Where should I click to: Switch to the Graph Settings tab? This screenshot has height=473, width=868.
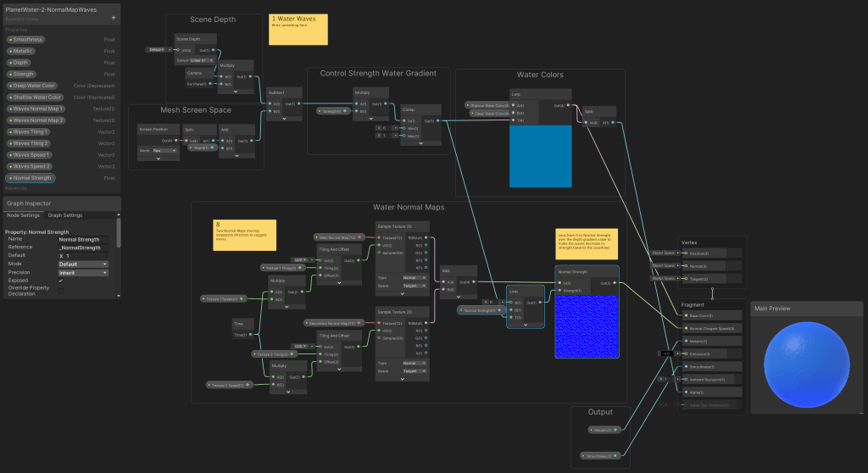pos(65,215)
